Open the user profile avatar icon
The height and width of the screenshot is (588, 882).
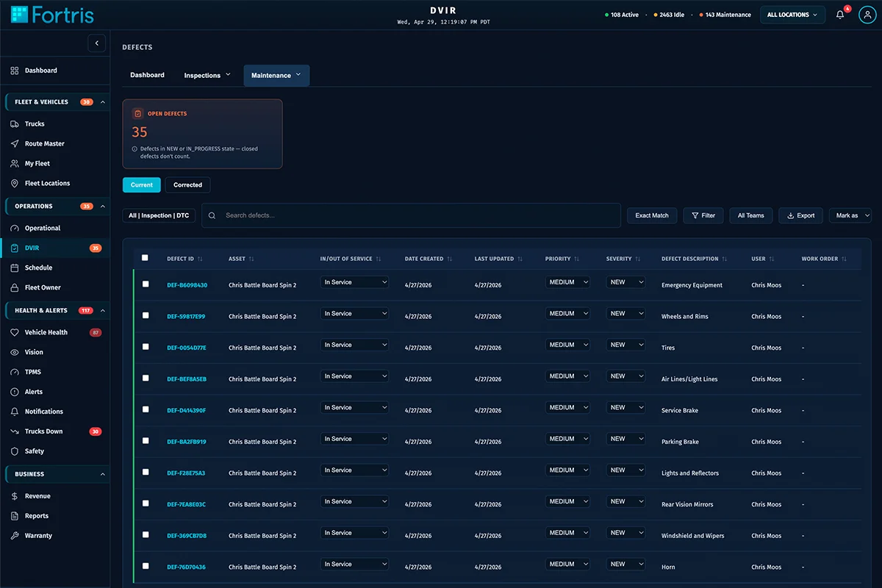[x=867, y=15]
